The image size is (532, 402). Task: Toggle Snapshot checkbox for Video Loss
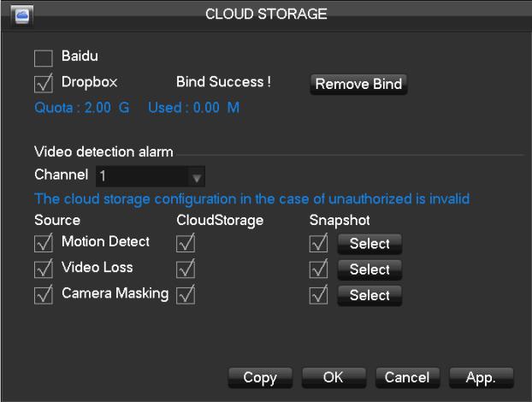click(318, 269)
